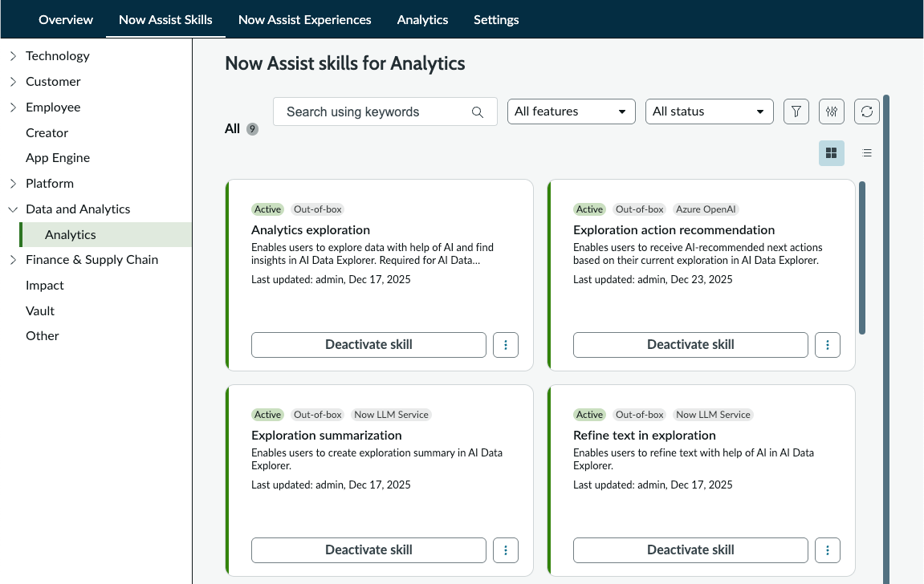Open the Settings tab
The width and height of the screenshot is (924, 584).
point(496,19)
